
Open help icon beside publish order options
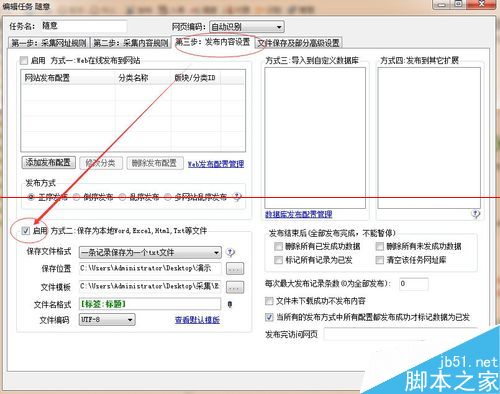pos(237,197)
